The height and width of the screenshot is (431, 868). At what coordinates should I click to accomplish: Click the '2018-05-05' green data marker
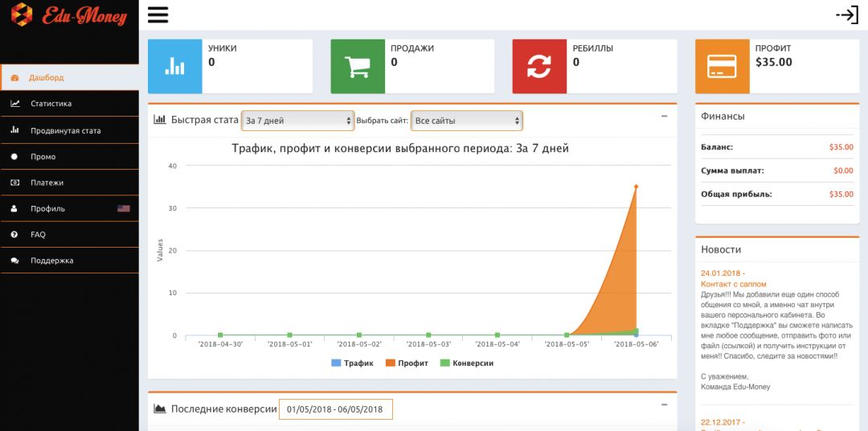(567, 335)
